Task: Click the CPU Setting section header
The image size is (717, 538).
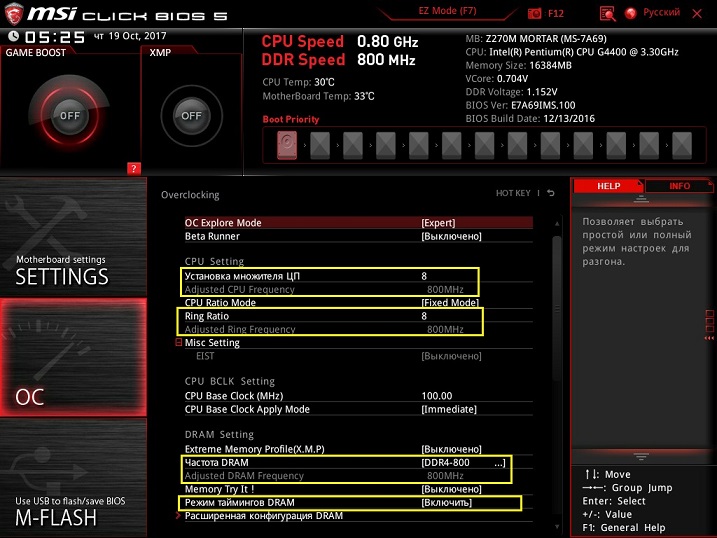Action: tap(214, 261)
